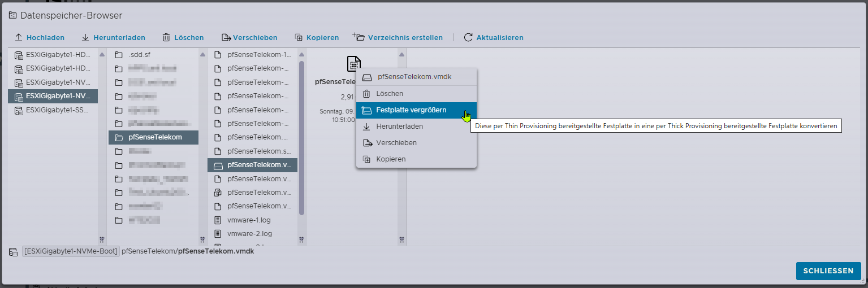868x288 pixels.
Task: Click the large vmdk file preview icon
Action: (353, 64)
